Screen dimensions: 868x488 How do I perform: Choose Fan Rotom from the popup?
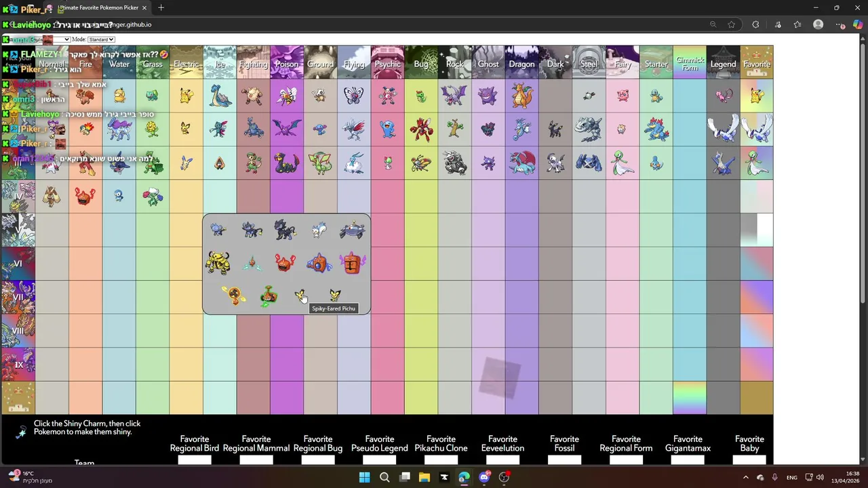(234, 296)
